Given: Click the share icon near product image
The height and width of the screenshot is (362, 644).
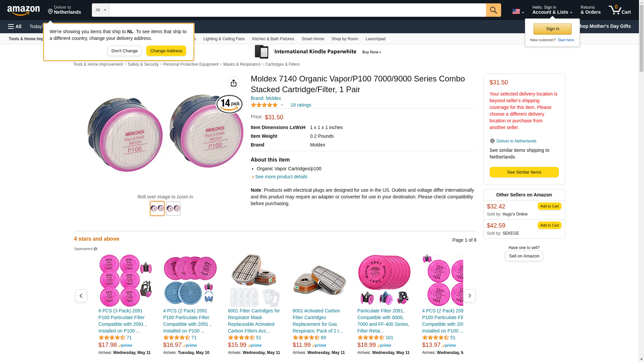Looking at the screenshot, I should click(234, 83).
